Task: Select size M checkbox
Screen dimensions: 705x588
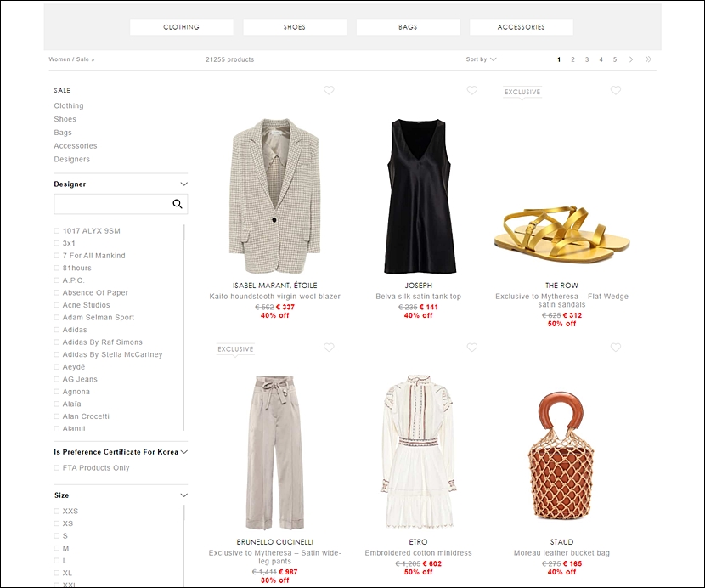Action: [57, 548]
